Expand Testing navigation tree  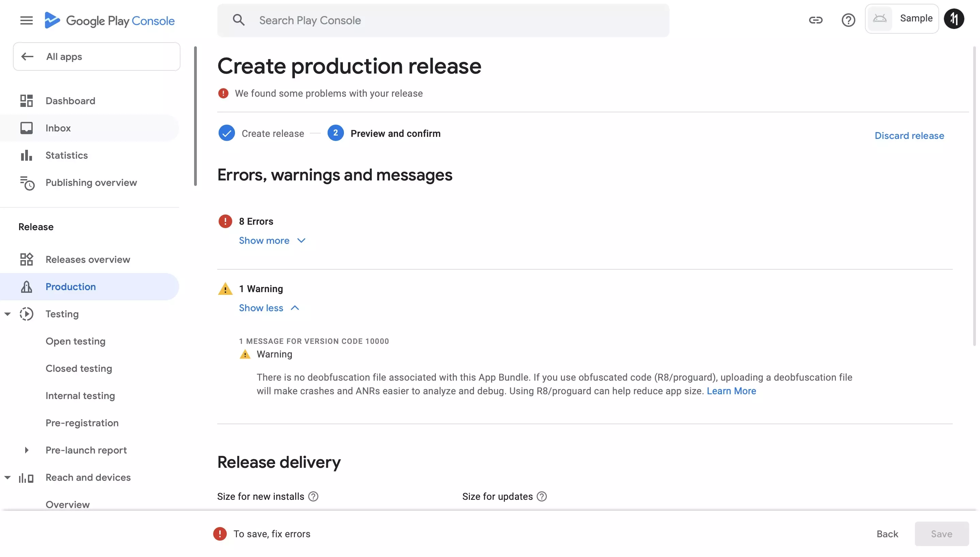(x=7, y=314)
